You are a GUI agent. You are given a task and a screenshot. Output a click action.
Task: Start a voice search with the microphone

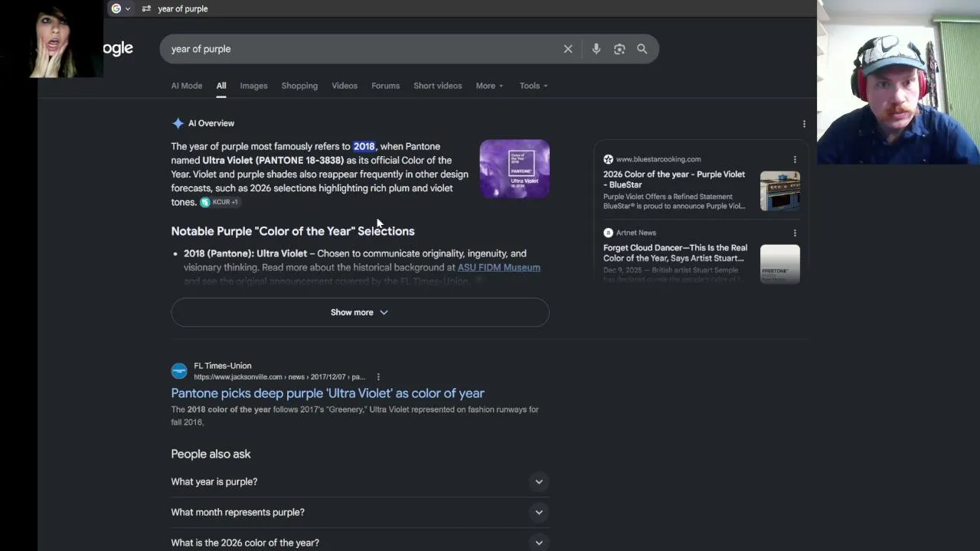596,49
